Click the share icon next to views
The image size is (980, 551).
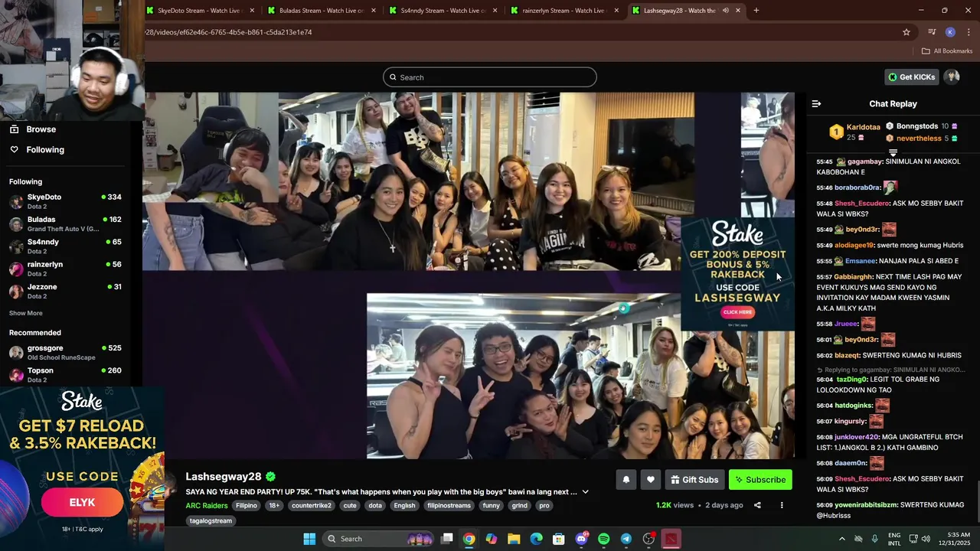757,505
